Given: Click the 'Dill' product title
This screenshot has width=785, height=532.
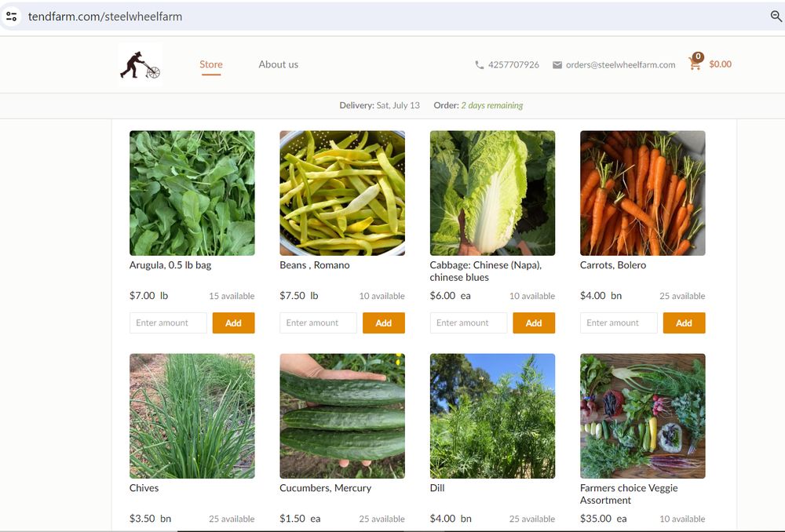Looking at the screenshot, I should 437,488.
